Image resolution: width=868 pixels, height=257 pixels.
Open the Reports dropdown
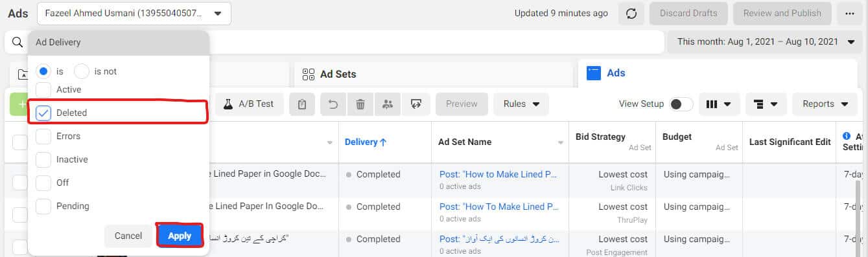[825, 104]
